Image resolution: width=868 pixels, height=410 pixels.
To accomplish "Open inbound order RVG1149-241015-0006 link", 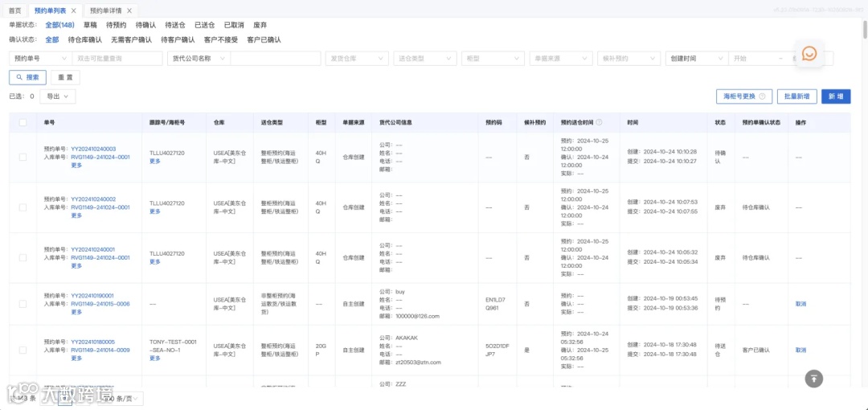I will click(100, 304).
